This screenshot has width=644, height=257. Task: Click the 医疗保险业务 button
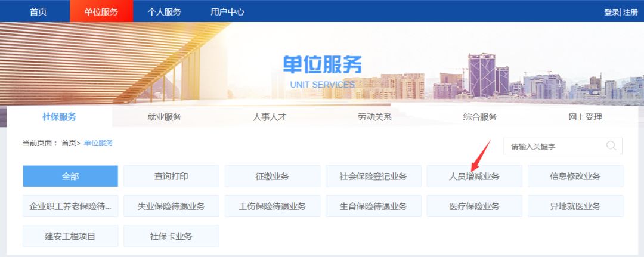pos(474,206)
